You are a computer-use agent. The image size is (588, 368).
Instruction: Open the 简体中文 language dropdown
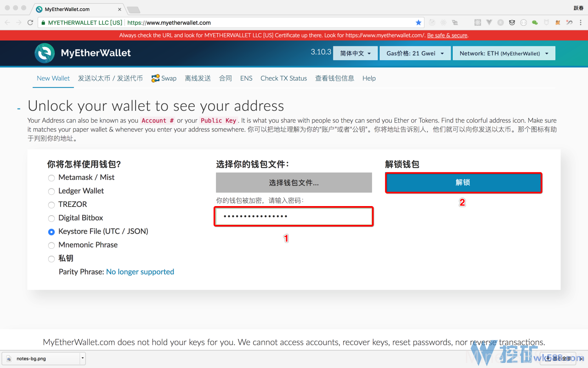tap(355, 53)
